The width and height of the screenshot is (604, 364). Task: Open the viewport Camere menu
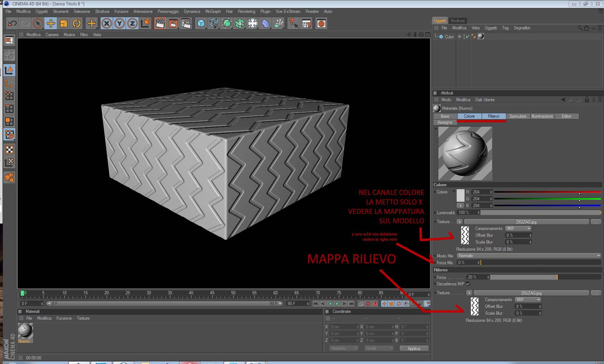click(x=52, y=35)
